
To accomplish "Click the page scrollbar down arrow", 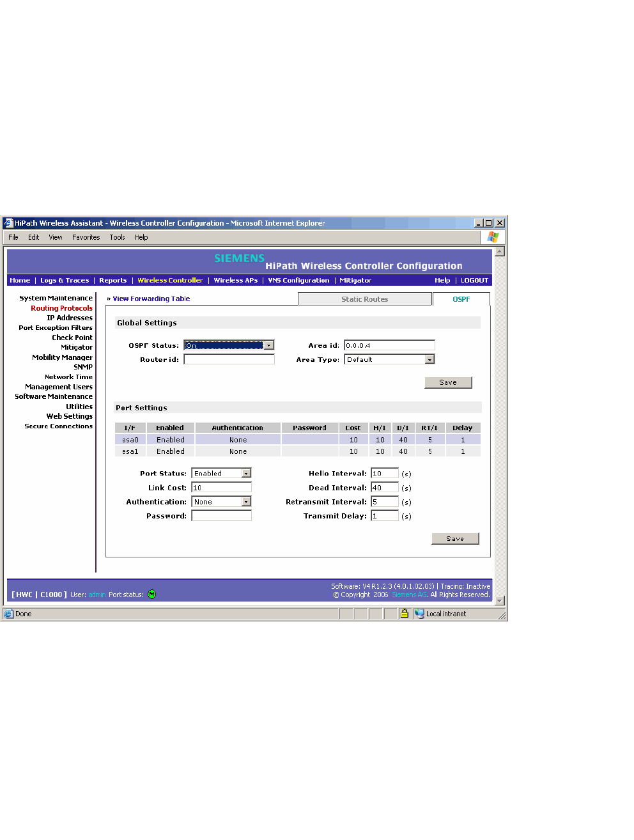I will pyautogui.click(x=500, y=601).
